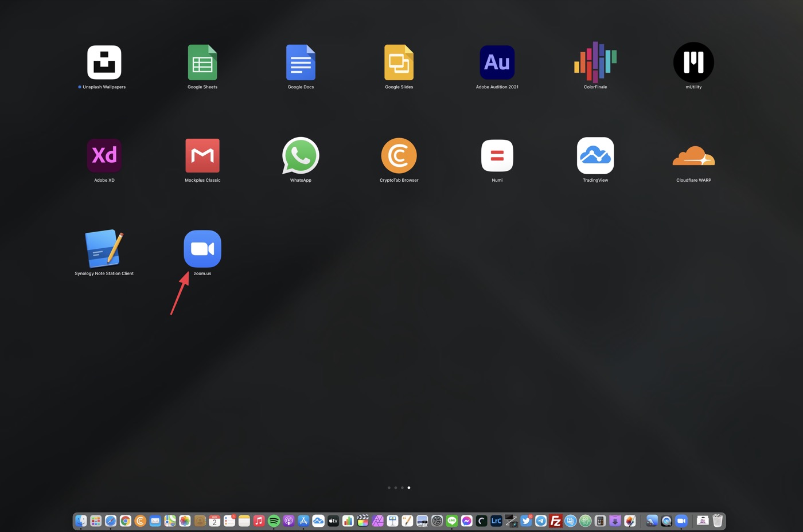Launch the zoom.us app

click(202, 249)
